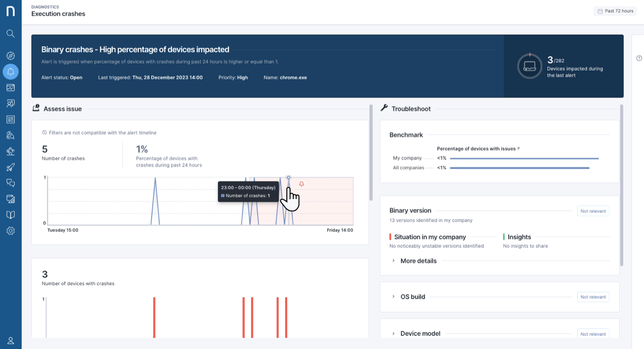
Task: Click the My company benchmark bar
Action: (524, 158)
